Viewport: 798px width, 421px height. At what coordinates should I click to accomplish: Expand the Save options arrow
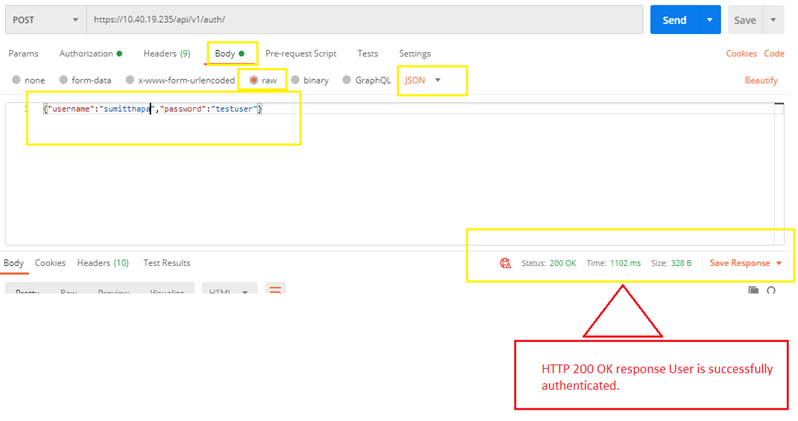click(x=774, y=20)
